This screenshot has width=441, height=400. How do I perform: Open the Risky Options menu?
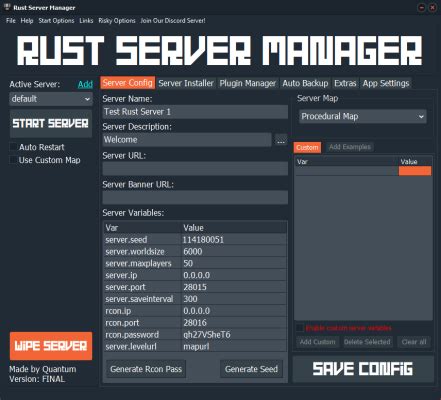(117, 21)
